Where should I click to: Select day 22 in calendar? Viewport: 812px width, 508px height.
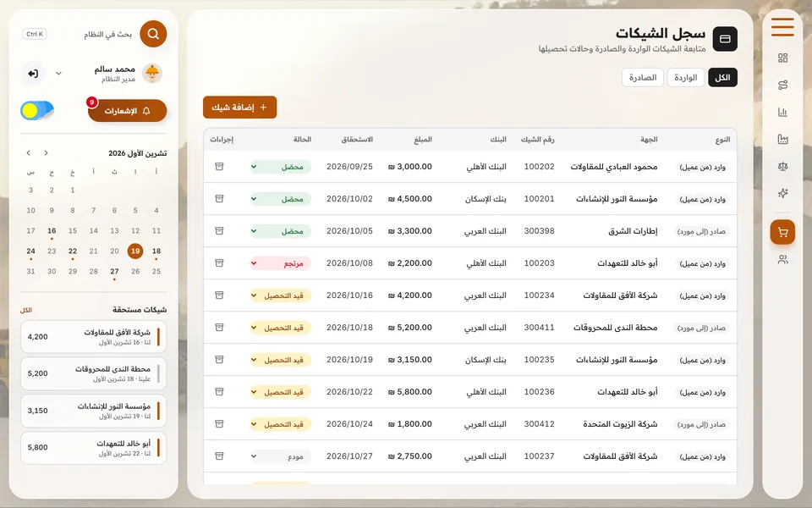click(73, 251)
